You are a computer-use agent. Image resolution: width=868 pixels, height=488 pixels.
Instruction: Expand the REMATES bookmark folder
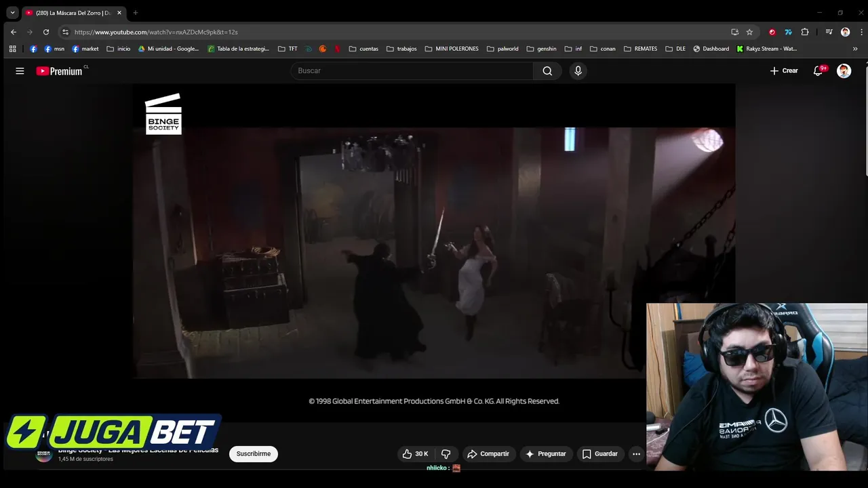coord(641,49)
